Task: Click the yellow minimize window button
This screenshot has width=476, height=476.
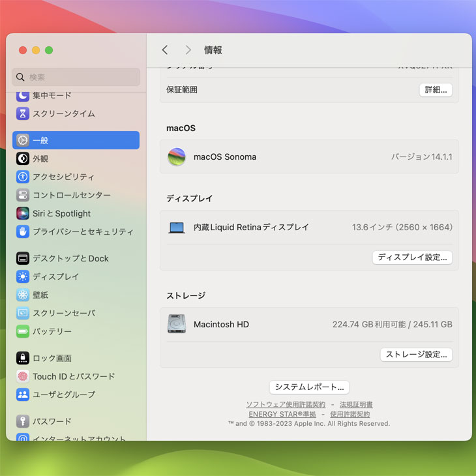Action: pos(36,50)
